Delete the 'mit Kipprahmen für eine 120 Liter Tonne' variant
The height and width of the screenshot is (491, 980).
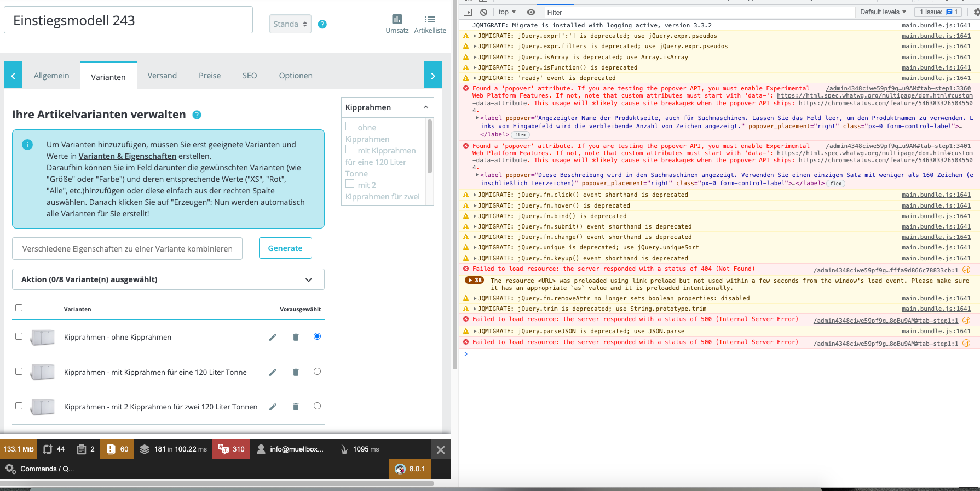[x=296, y=372]
